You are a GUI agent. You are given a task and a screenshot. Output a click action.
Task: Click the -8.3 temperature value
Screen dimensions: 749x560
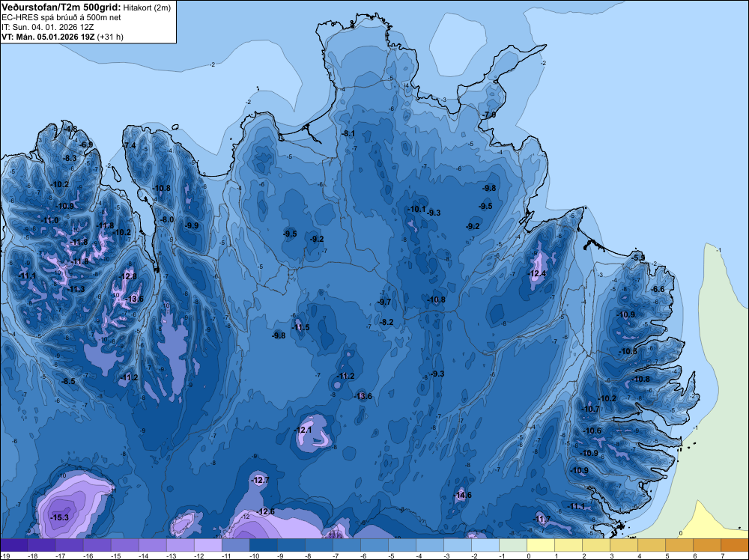[70, 158]
